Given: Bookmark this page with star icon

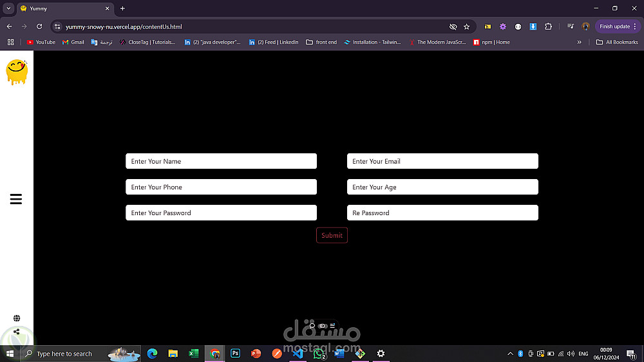Looking at the screenshot, I should click(466, 26).
